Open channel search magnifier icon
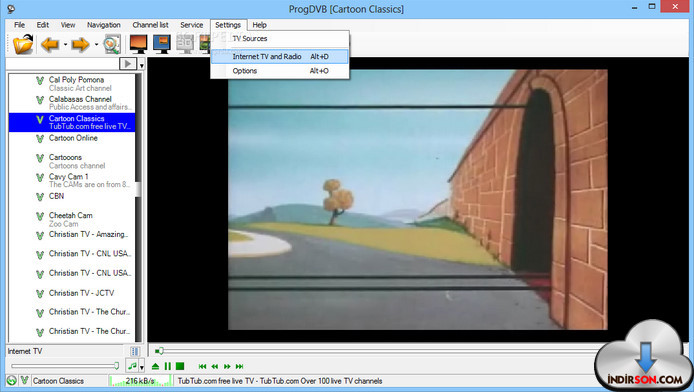The width and height of the screenshot is (694, 392). (x=112, y=45)
